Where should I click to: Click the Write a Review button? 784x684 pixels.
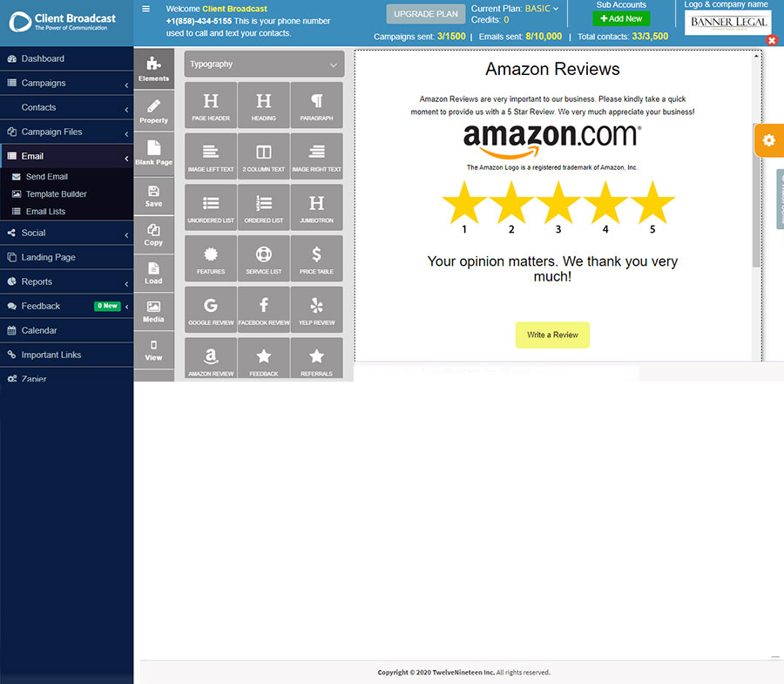[552, 335]
